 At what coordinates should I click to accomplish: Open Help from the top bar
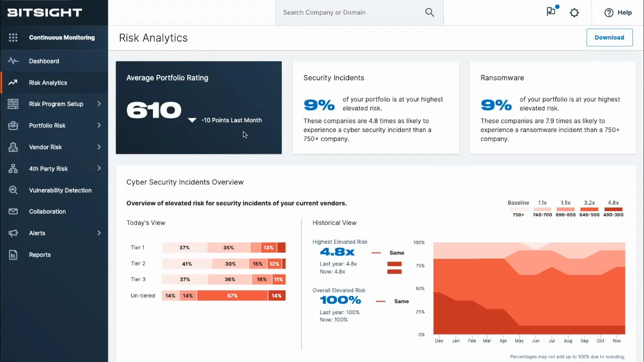(618, 12)
